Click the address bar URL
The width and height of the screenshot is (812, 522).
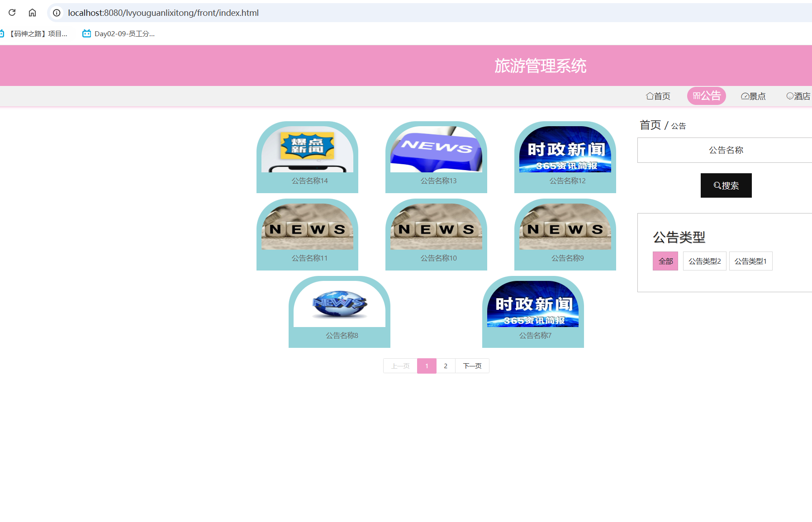coord(163,13)
